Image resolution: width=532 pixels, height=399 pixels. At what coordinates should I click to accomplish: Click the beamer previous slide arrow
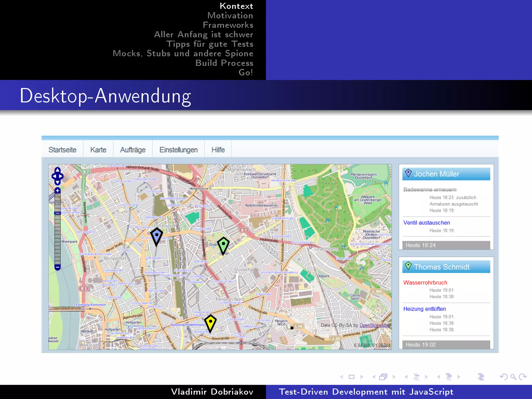(x=342, y=377)
